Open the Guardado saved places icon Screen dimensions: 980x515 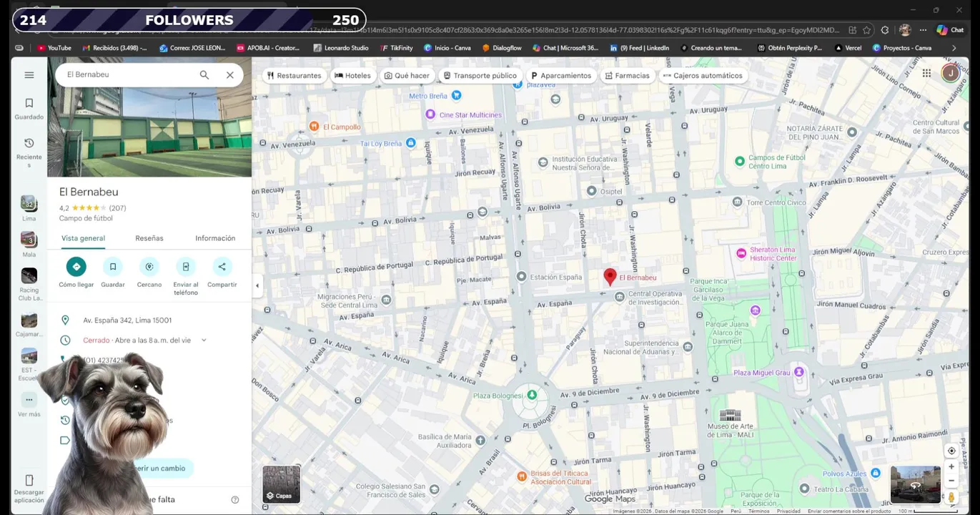tap(29, 103)
